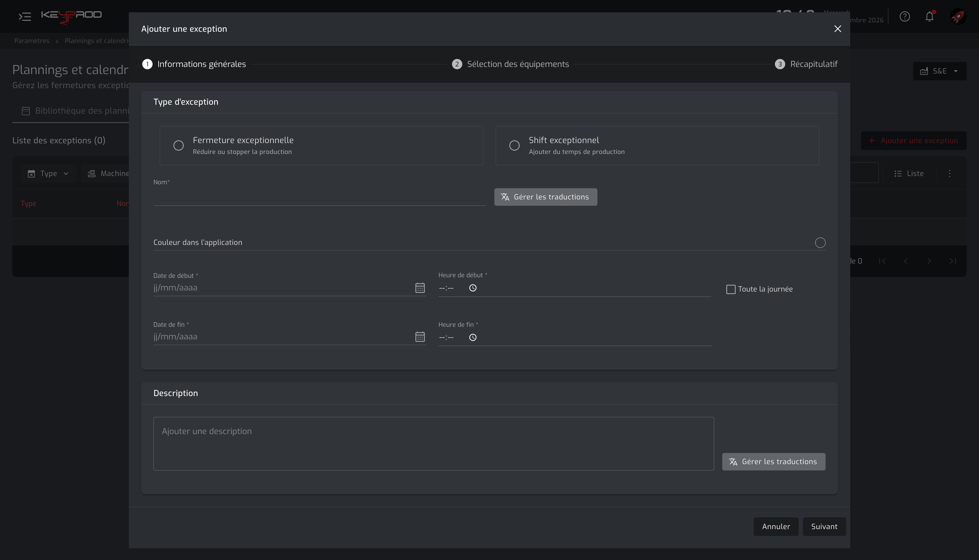The image size is (979, 560).
Task: Check the Toute la journée checkbox
Action: pos(731,289)
